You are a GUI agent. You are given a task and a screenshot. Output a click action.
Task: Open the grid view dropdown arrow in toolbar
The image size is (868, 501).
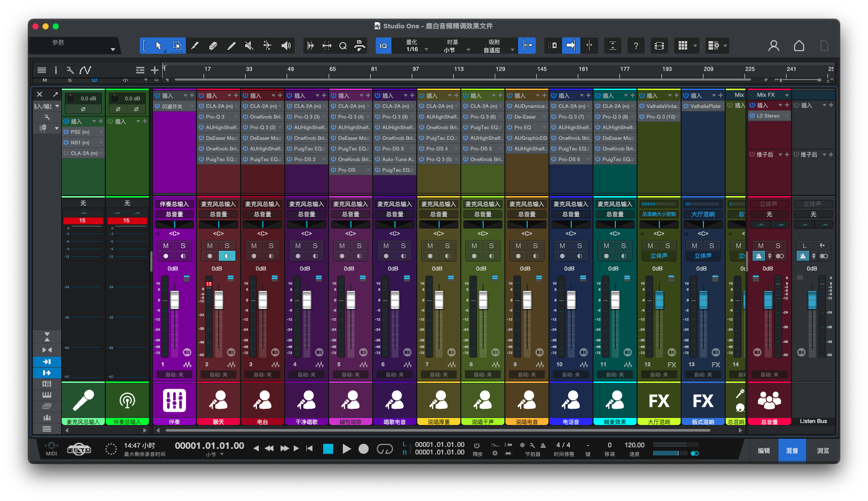click(x=695, y=46)
